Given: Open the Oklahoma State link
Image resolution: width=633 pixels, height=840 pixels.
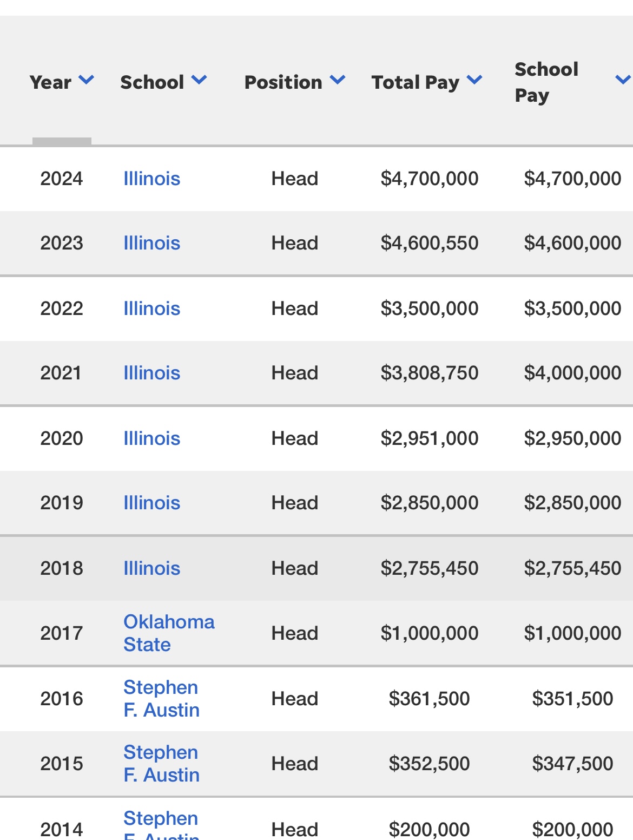Looking at the screenshot, I should [168, 633].
